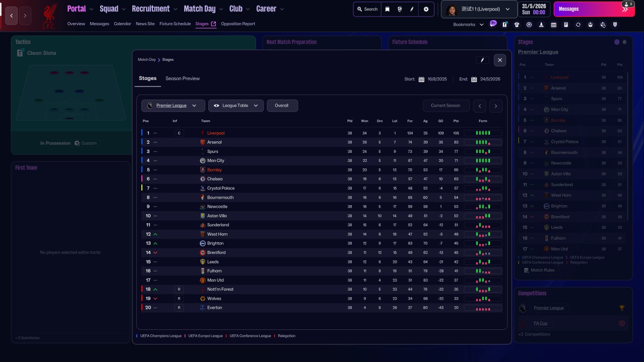Click the Messages continue button
Screen dimensions: 644x362
pyautogui.click(x=594, y=9)
